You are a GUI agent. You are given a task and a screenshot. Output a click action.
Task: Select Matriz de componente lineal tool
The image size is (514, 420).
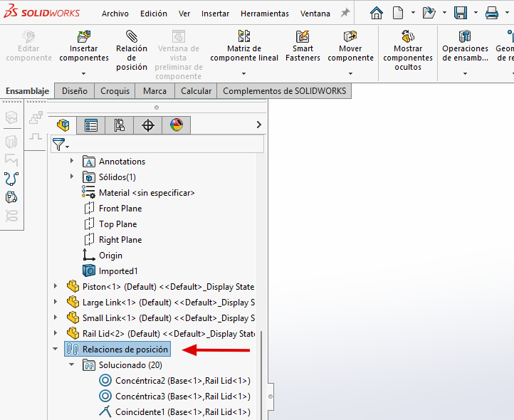point(244,36)
